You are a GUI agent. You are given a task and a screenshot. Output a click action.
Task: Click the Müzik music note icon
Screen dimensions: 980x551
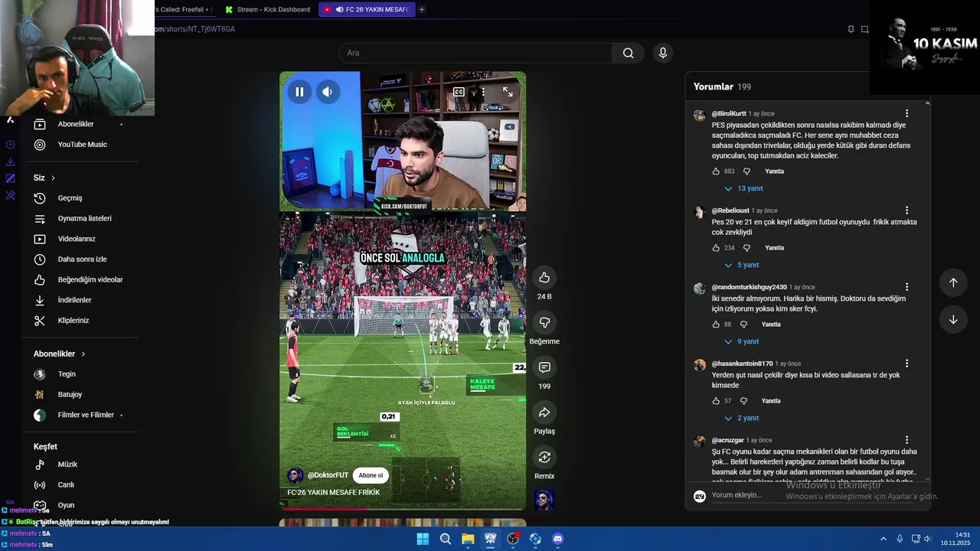pyautogui.click(x=40, y=465)
